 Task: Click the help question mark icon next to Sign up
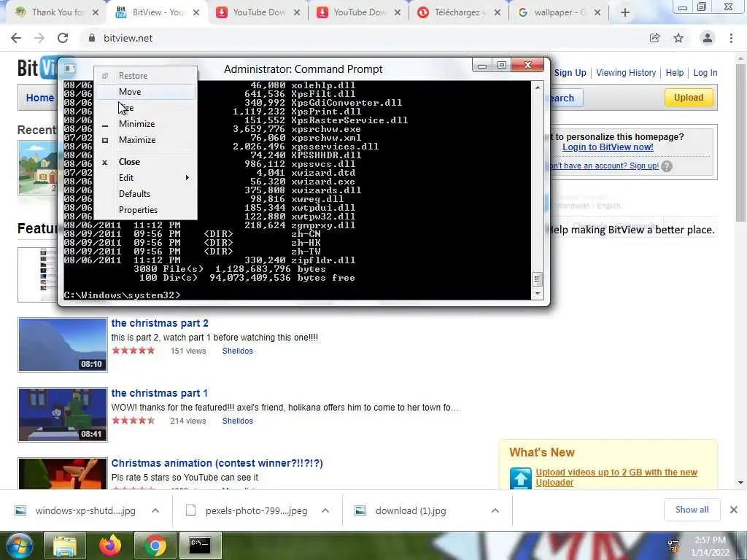667,166
